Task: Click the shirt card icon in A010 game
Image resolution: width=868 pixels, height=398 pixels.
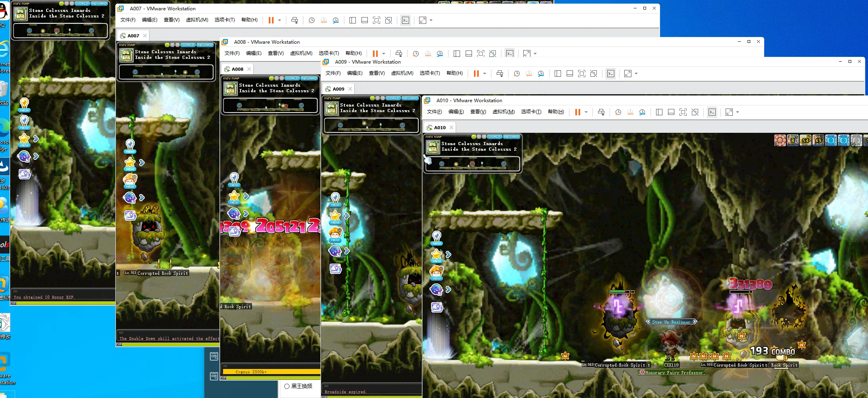Action: pos(437,307)
